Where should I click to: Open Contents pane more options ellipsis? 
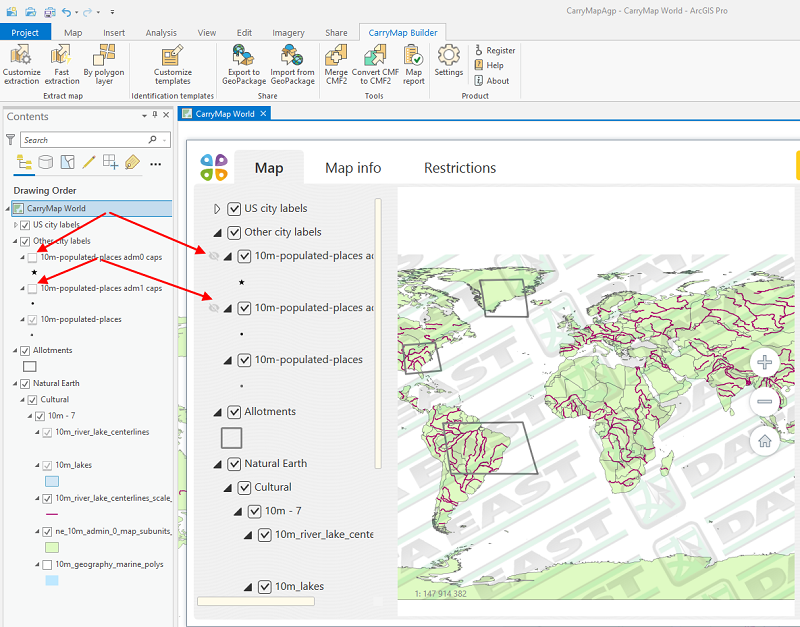point(156,164)
